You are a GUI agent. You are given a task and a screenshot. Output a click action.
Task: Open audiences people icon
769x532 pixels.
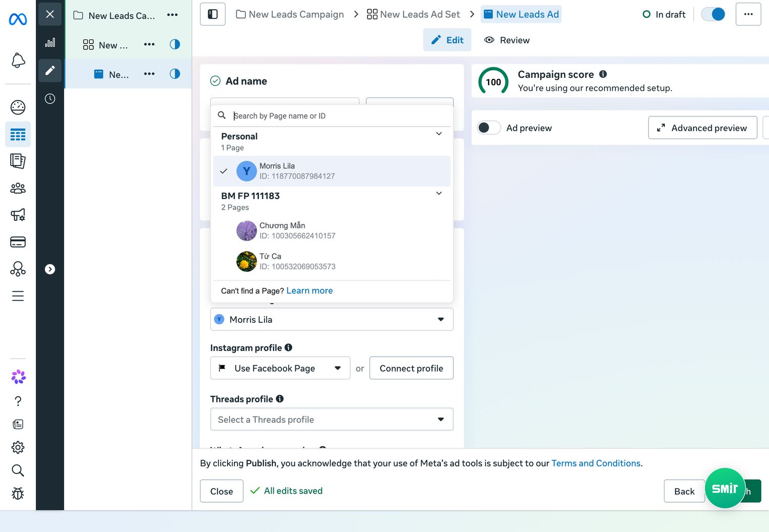(18, 188)
